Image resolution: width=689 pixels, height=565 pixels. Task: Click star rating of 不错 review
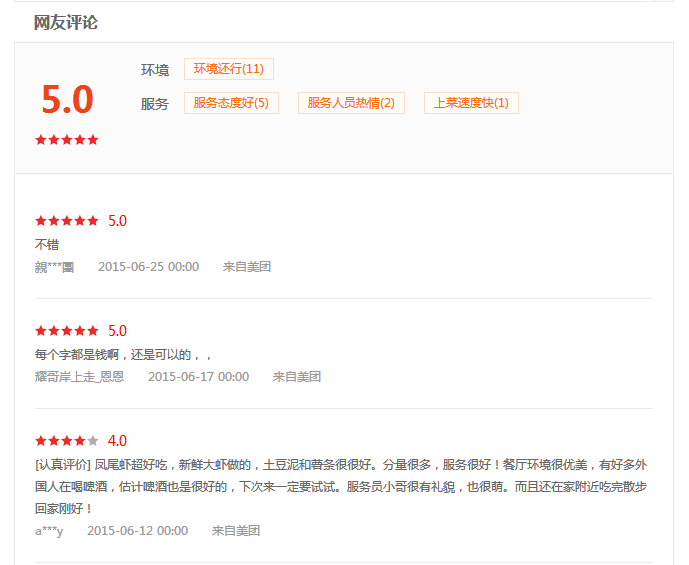coord(67,221)
